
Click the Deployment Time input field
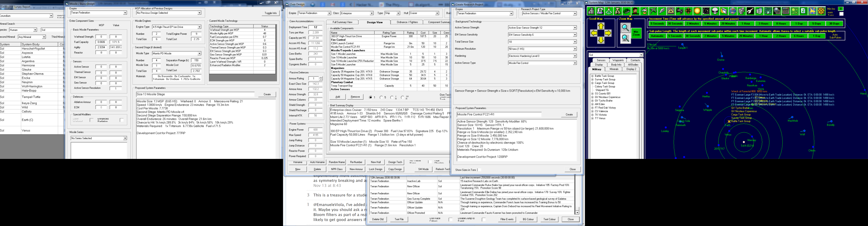pos(315,27)
